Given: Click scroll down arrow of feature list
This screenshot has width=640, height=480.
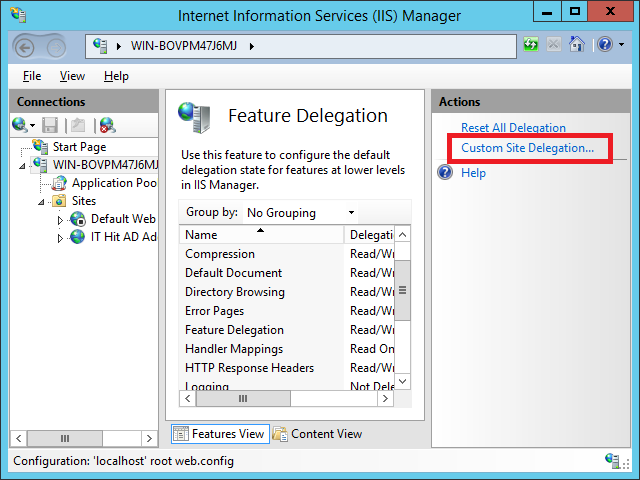Looking at the screenshot, I should tap(402, 381).
